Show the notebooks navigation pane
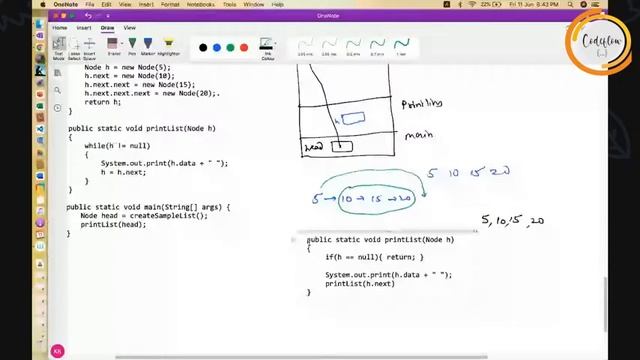 tap(58, 73)
